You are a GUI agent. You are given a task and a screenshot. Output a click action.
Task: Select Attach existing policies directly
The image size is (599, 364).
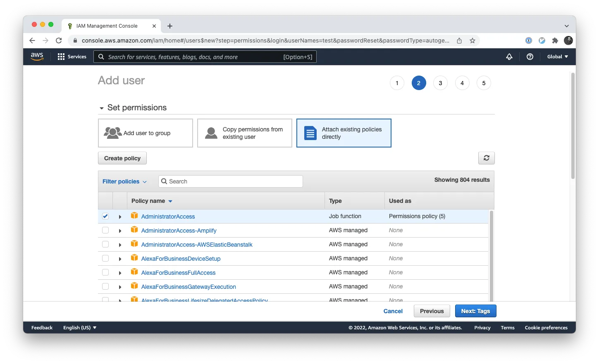pyautogui.click(x=344, y=133)
